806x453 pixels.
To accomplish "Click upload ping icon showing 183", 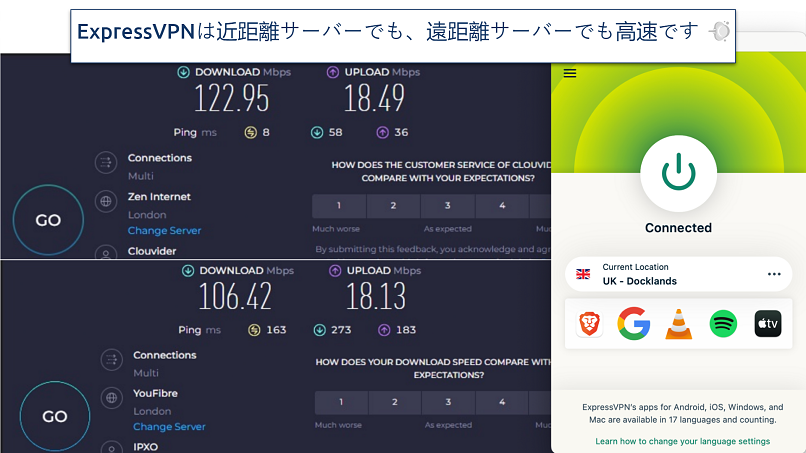I will [384, 330].
